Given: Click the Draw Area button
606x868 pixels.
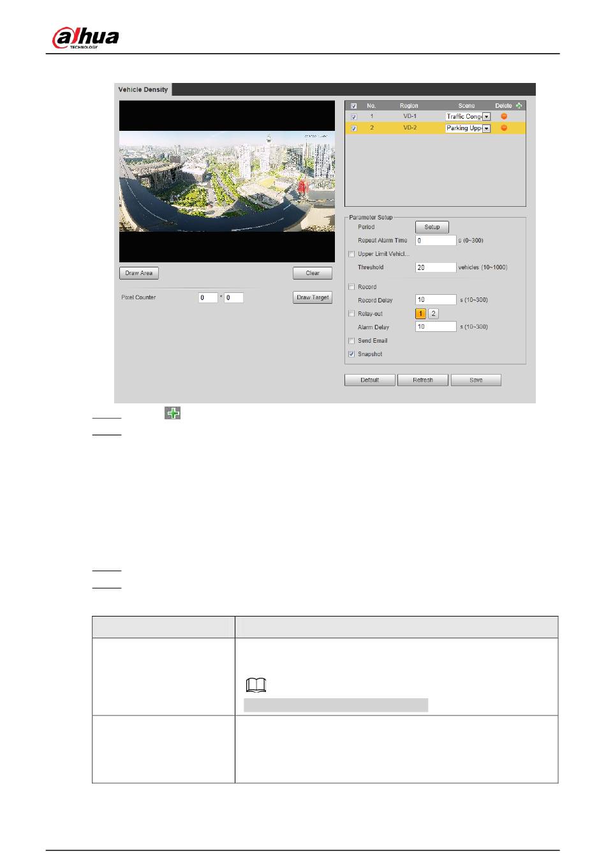Looking at the screenshot, I should tap(139, 273).
